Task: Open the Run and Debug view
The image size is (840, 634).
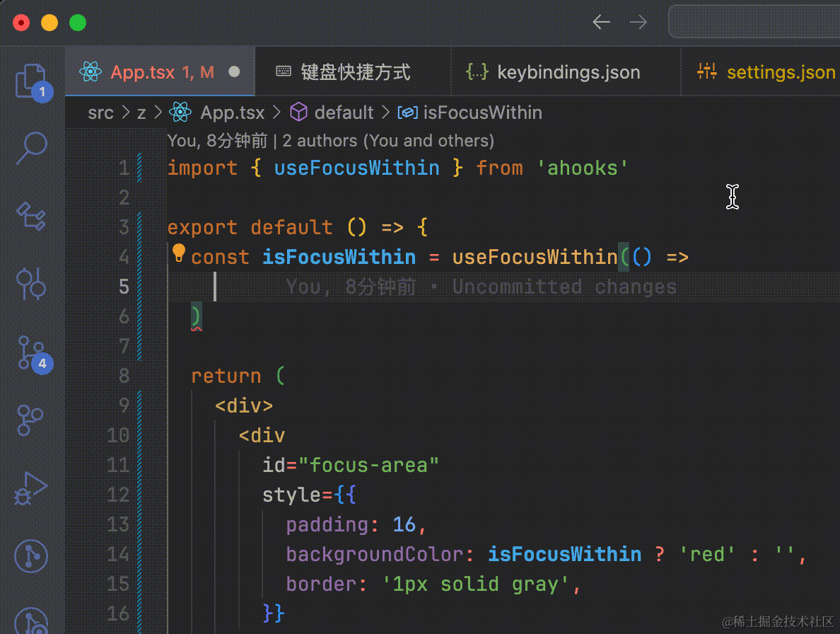Action: point(32,488)
